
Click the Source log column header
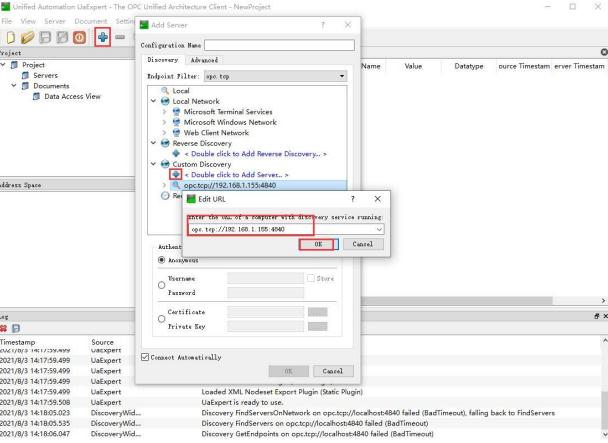[x=102, y=342]
